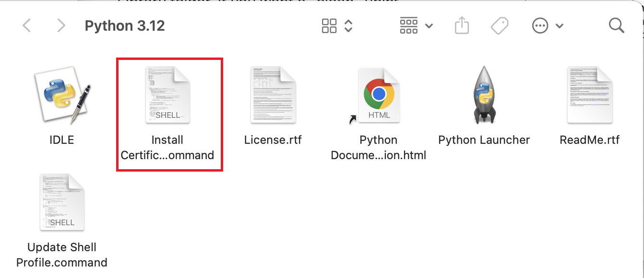The height and width of the screenshot is (278, 644).
Task: Select Python Documentation.html Chrome icon
Action: (x=379, y=95)
